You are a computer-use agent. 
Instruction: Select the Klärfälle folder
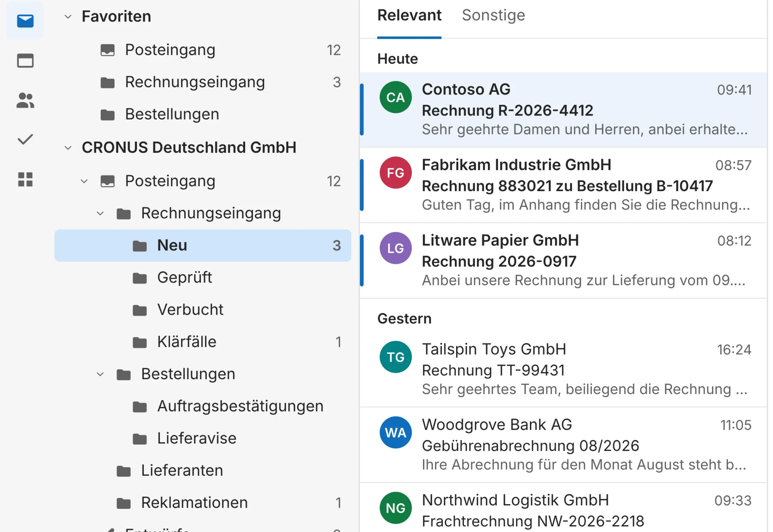point(203,342)
